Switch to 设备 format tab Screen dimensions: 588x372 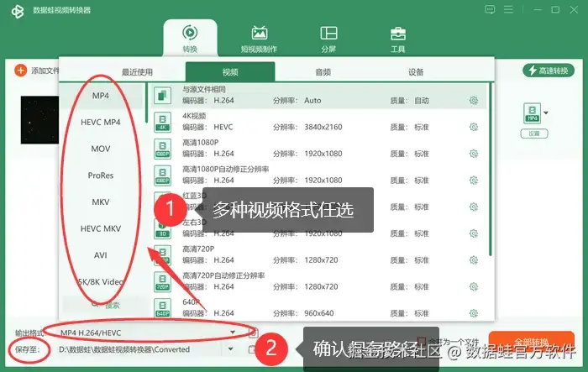click(416, 72)
